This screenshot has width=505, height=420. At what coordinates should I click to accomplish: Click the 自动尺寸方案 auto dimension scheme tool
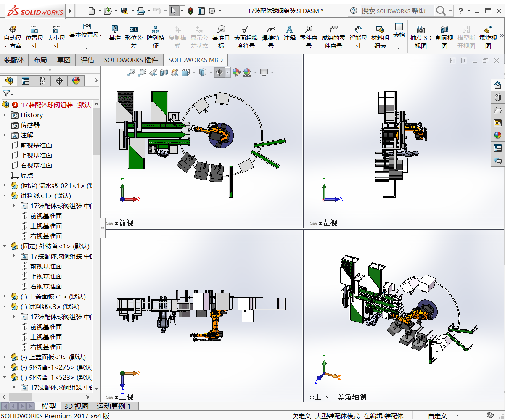click(13, 37)
